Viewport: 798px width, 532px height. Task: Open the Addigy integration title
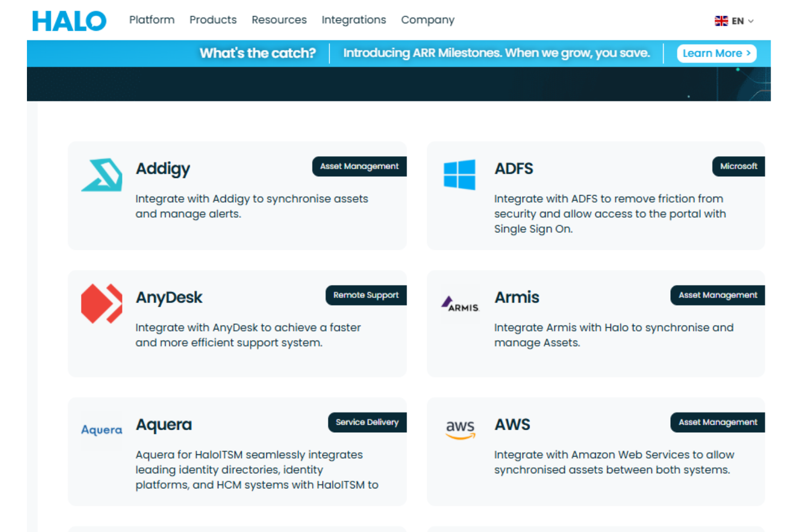pos(163,169)
